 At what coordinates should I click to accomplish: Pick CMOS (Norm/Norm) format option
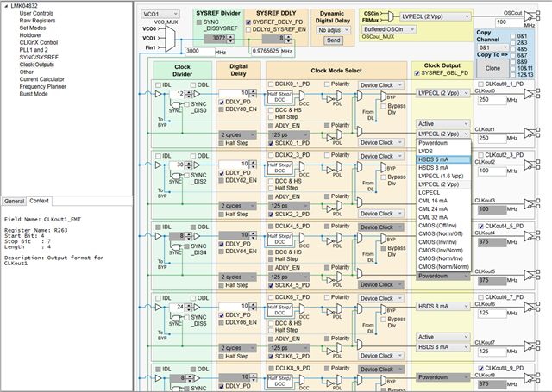click(443, 267)
